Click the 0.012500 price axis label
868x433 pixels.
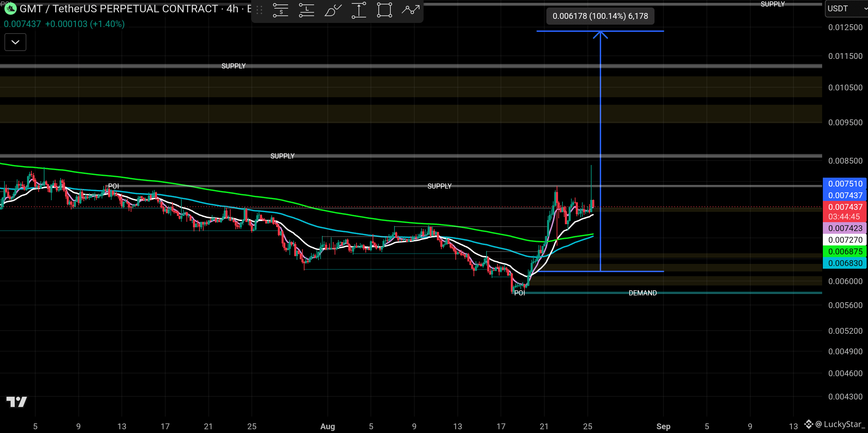[x=845, y=27]
